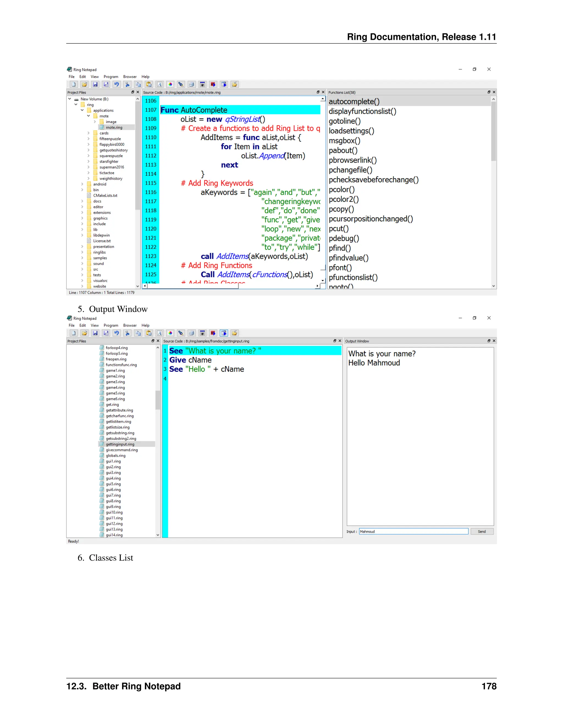Click the New file icon in upper toolbar
This screenshot has height=728, width=563.
coord(74,84)
